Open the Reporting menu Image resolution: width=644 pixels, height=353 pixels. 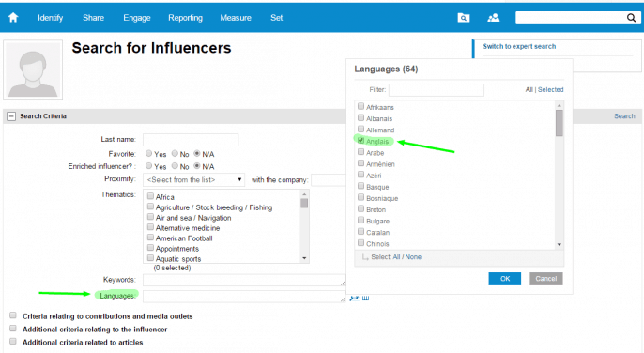coord(185,18)
